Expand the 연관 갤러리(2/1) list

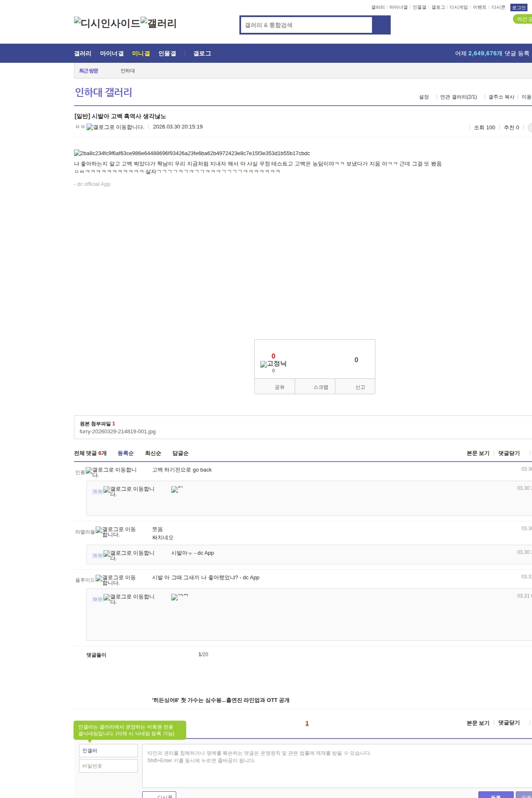pyautogui.click(x=458, y=97)
